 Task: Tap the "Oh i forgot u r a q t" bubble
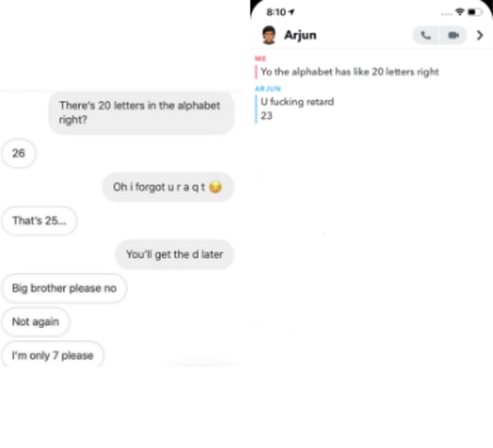168,187
